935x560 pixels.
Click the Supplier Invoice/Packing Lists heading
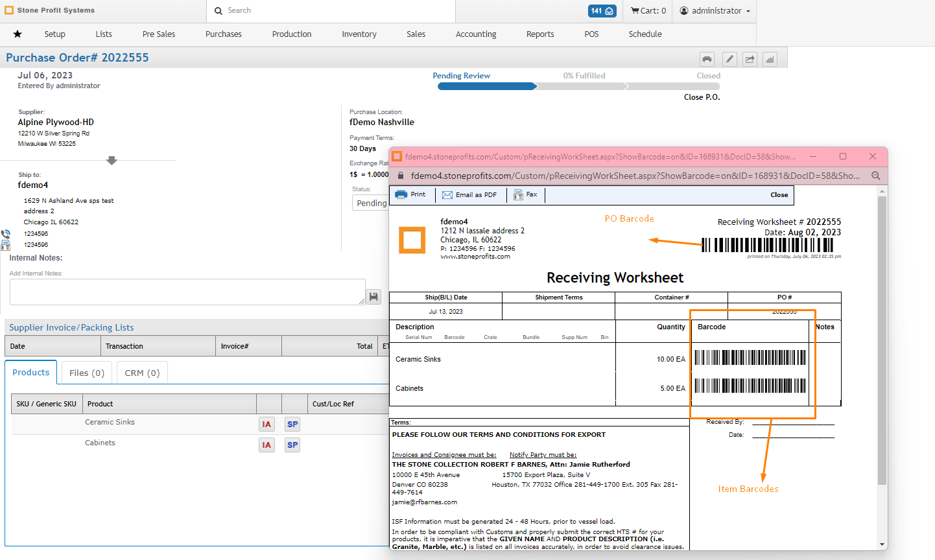point(71,327)
